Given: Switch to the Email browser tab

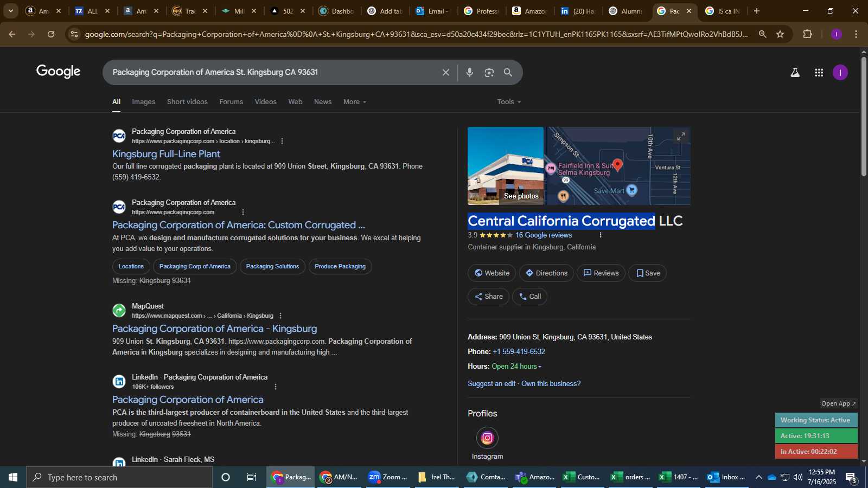Looking at the screenshot, I should point(433,11).
